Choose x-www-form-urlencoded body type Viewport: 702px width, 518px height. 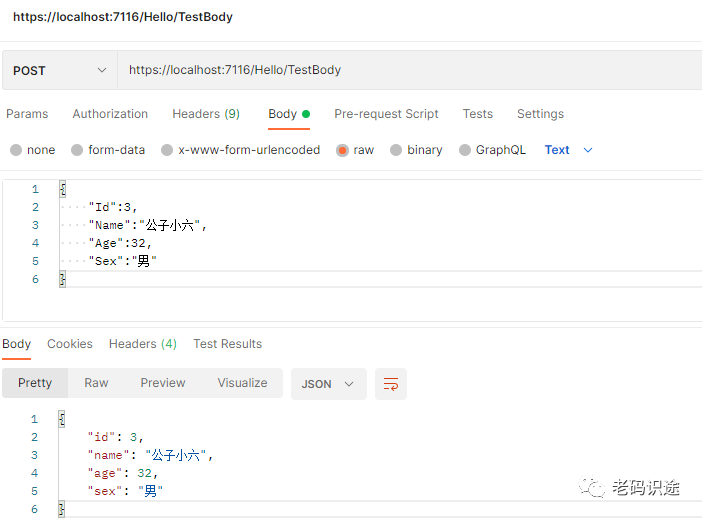[x=167, y=150]
